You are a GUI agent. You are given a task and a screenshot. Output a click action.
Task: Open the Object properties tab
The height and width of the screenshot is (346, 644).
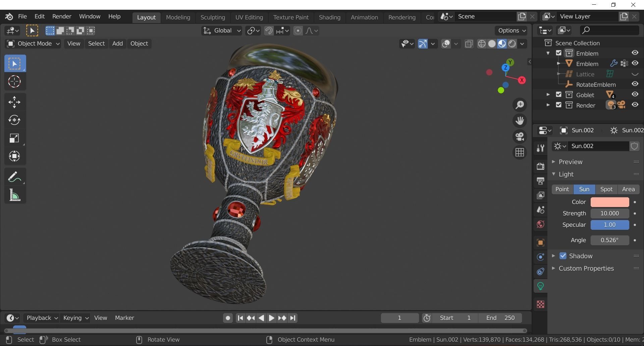[x=540, y=243]
